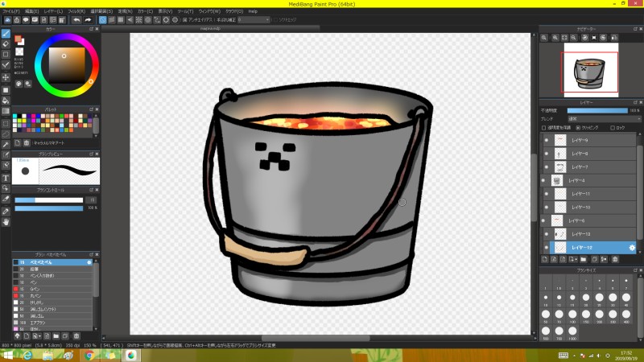644x362 pixels.
Task: Open the 表示(V) menu
Action: [165, 11]
